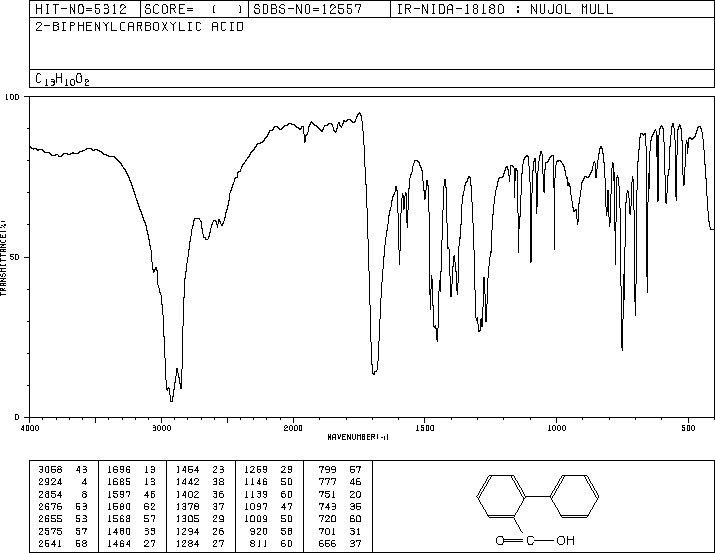Click peak table entry 777
The image size is (715, 553).
pos(327,482)
